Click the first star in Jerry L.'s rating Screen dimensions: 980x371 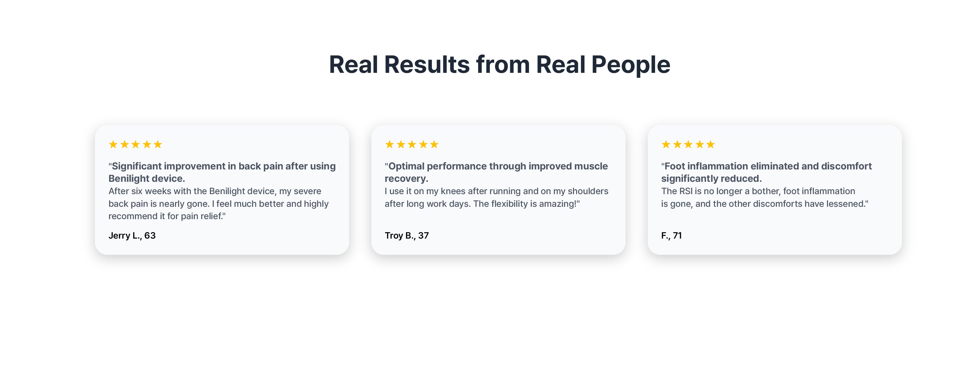pyautogui.click(x=113, y=144)
